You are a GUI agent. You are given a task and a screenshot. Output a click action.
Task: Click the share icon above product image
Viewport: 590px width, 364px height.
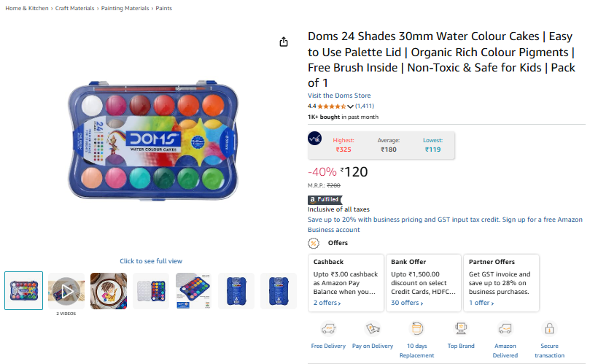[284, 42]
